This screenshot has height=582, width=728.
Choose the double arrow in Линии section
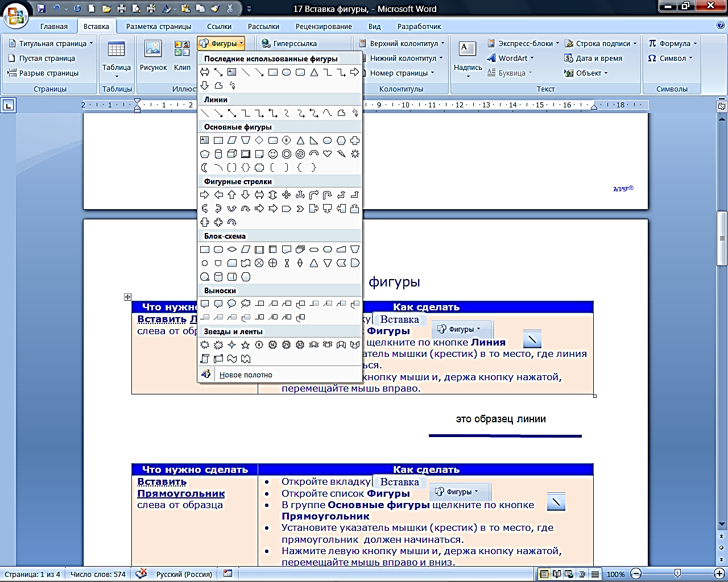pyautogui.click(x=232, y=113)
